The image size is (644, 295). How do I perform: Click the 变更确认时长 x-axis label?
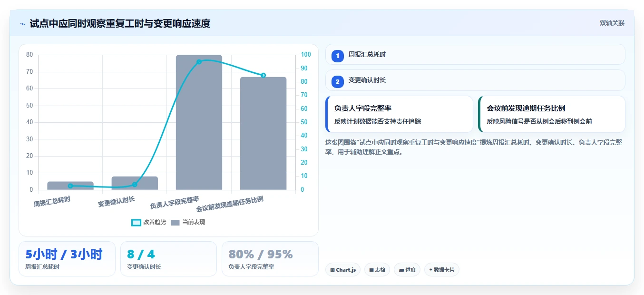pyautogui.click(x=116, y=202)
